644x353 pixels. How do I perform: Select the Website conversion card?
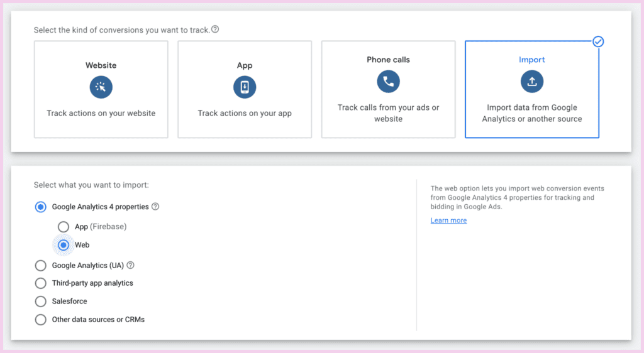[x=101, y=89]
